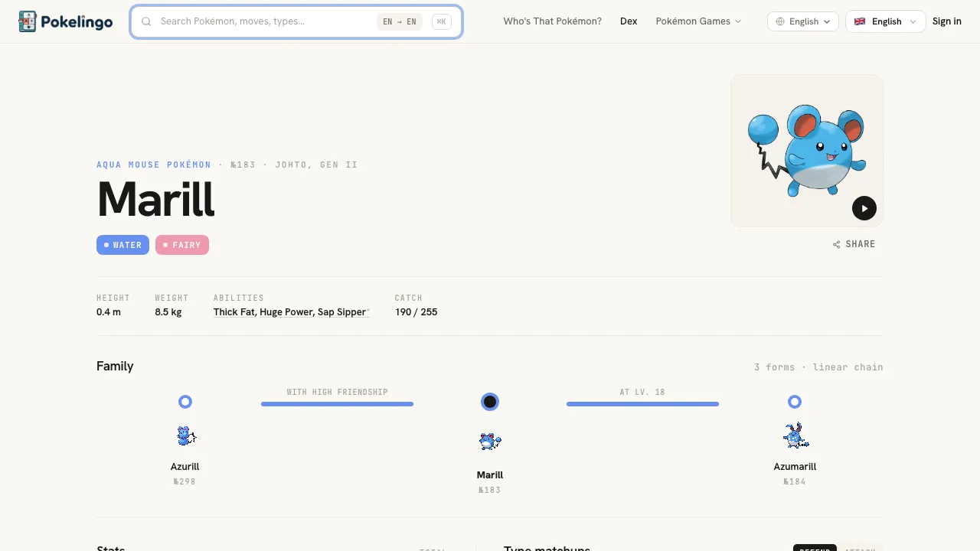Screen dimensions: 980x551
Task: Toggle the EN → EN language direction badge
Action: [400, 21]
